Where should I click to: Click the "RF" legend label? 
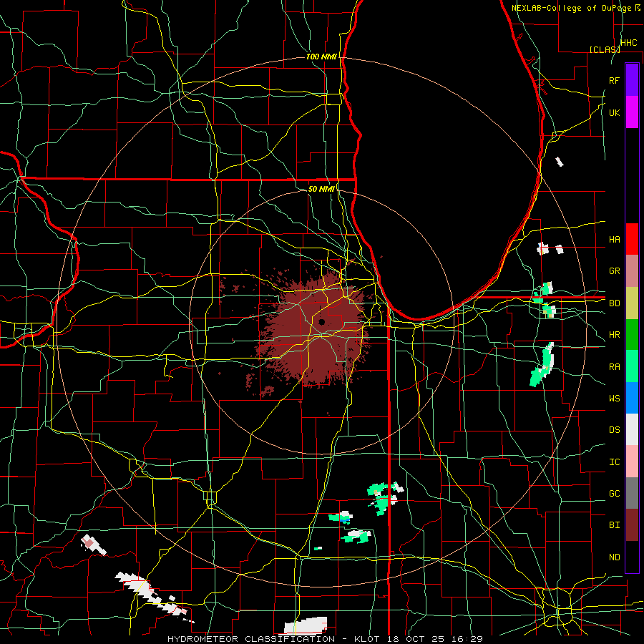(614, 80)
